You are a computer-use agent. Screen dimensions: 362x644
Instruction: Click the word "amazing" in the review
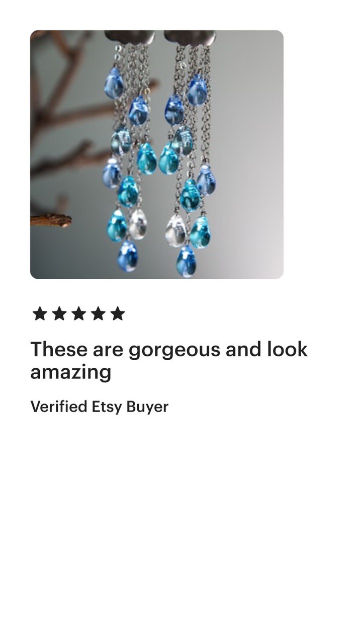coord(70,373)
